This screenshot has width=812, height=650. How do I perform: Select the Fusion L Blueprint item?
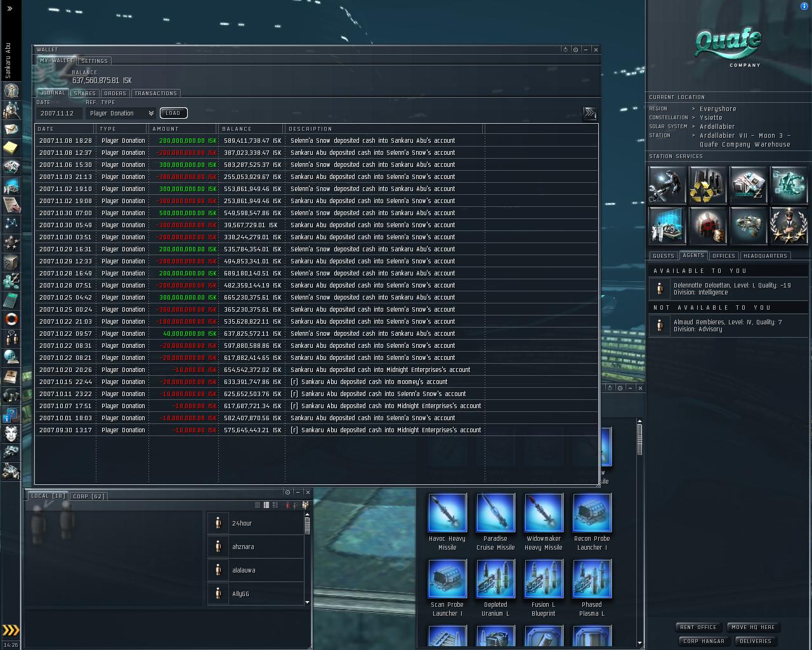[x=544, y=588]
